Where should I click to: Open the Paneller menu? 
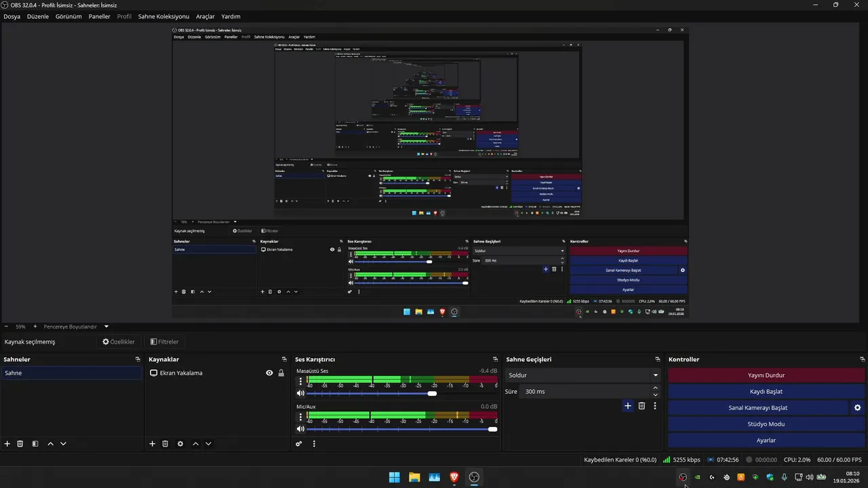(x=99, y=16)
